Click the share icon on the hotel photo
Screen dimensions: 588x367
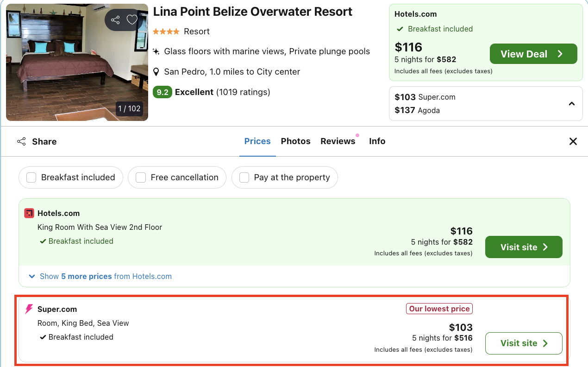click(x=115, y=20)
